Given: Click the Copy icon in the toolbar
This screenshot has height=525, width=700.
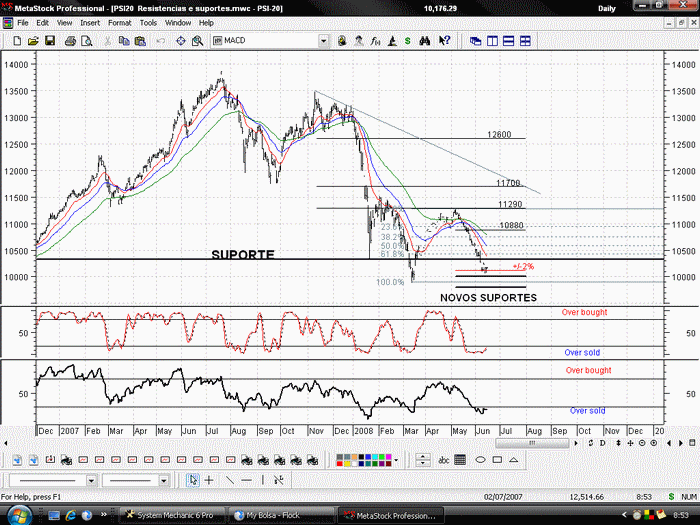Looking at the screenshot, I should tap(124, 41).
